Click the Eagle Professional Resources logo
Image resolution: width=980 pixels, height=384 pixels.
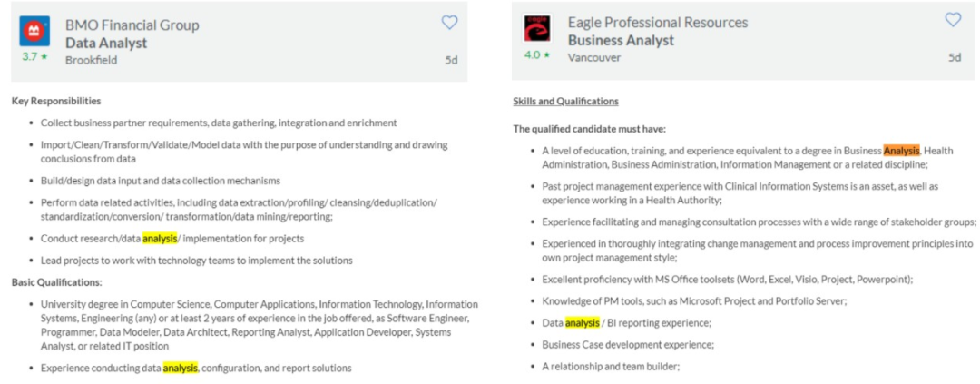tap(537, 29)
